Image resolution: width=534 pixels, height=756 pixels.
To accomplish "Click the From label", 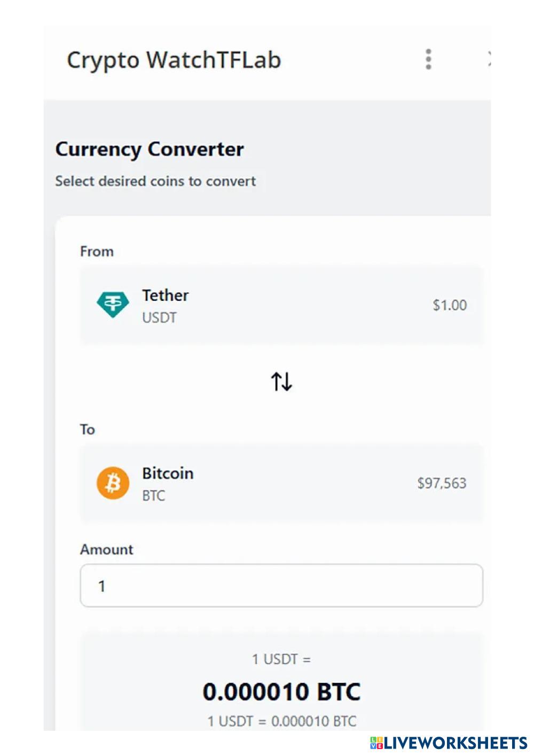I will (97, 251).
